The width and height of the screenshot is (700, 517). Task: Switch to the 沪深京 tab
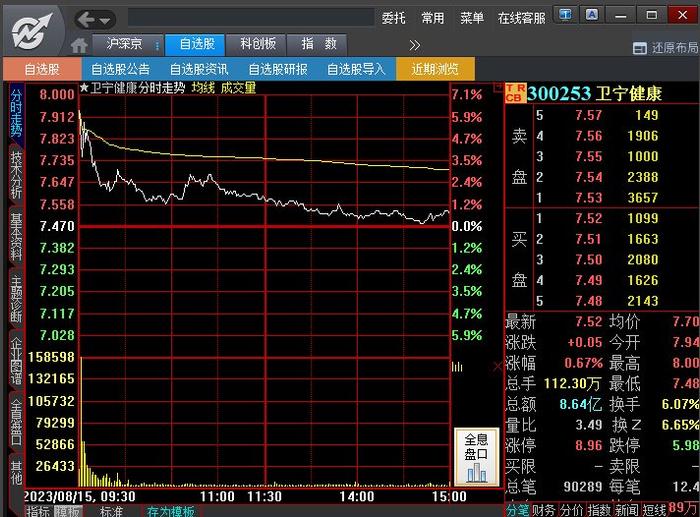coord(124,44)
